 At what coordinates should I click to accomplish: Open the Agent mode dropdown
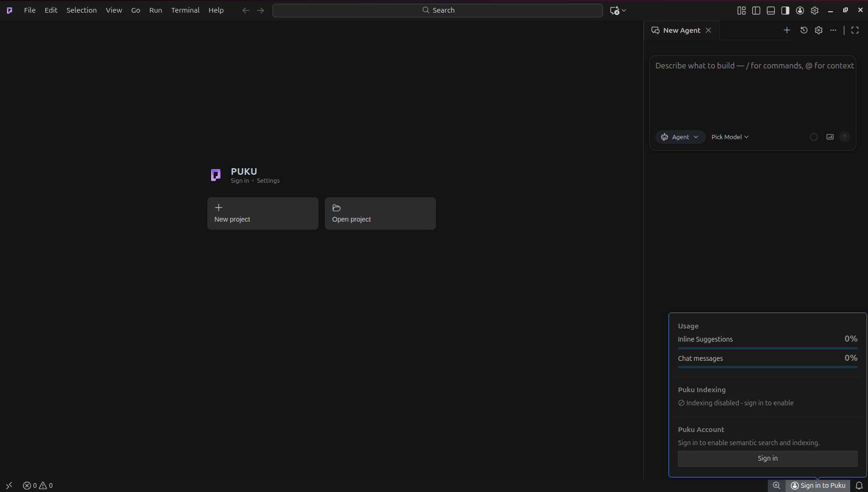(x=680, y=137)
